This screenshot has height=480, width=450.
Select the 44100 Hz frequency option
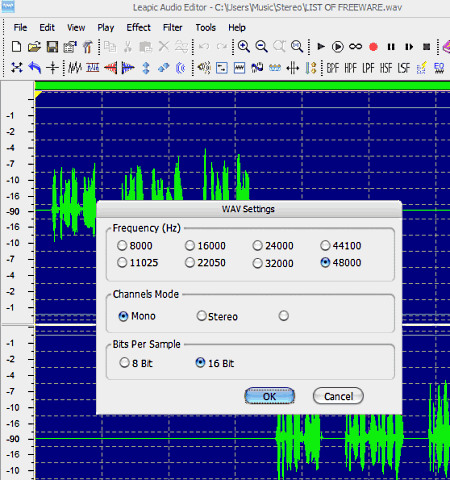click(x=341, y=246)
